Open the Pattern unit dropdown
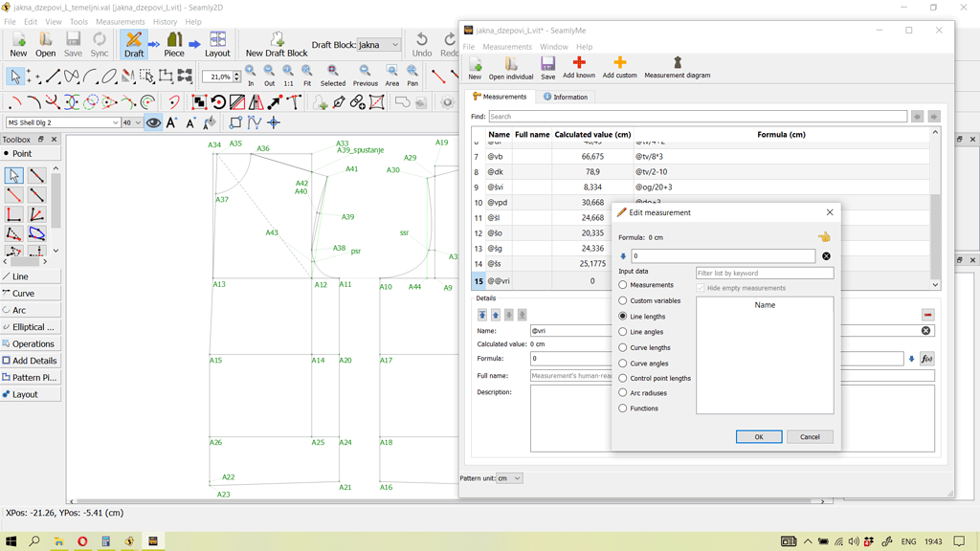 508,478
